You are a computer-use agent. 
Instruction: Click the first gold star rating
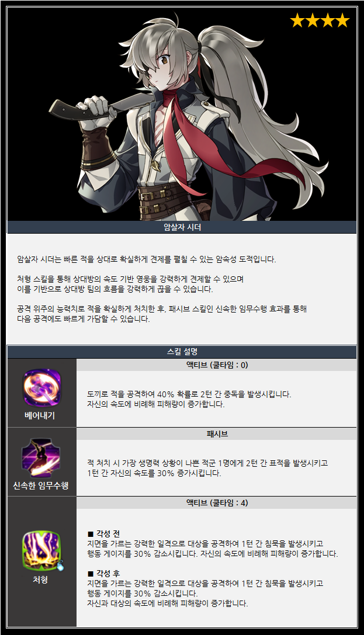pos(297,20)
